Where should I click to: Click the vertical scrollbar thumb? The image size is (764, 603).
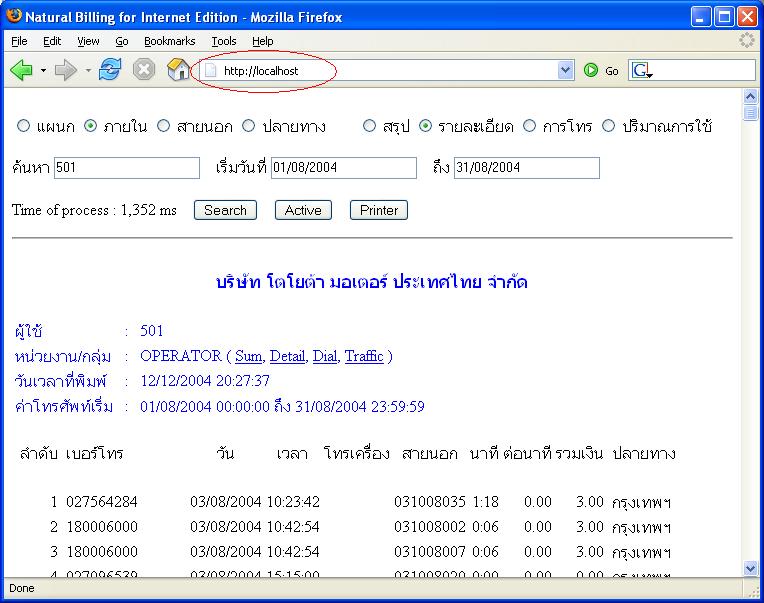750,113
